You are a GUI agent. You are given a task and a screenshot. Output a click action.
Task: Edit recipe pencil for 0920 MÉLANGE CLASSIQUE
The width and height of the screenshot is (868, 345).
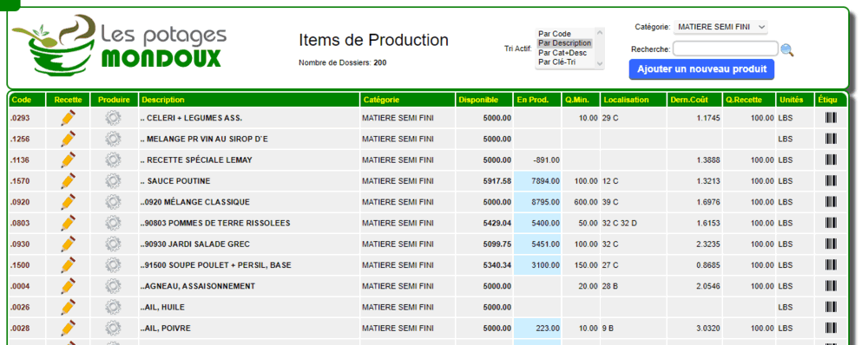coord(68,202)
